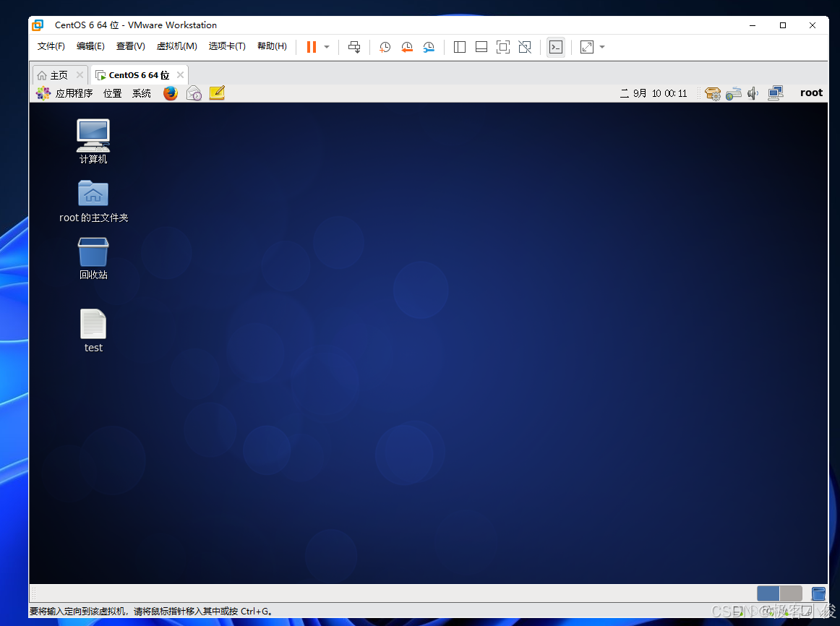Select the 回收站 trash icon

tap(93, 259)
